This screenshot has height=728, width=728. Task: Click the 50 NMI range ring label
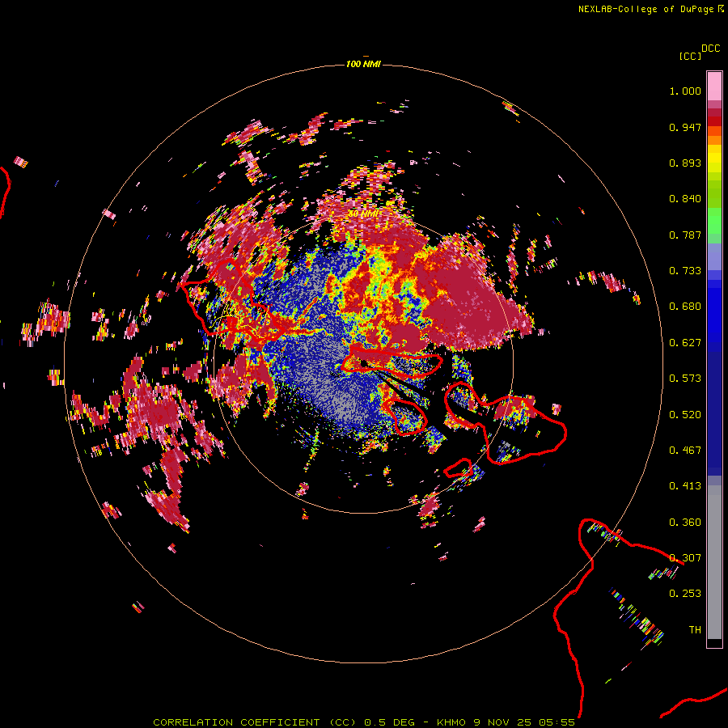(x=363, y=214)
